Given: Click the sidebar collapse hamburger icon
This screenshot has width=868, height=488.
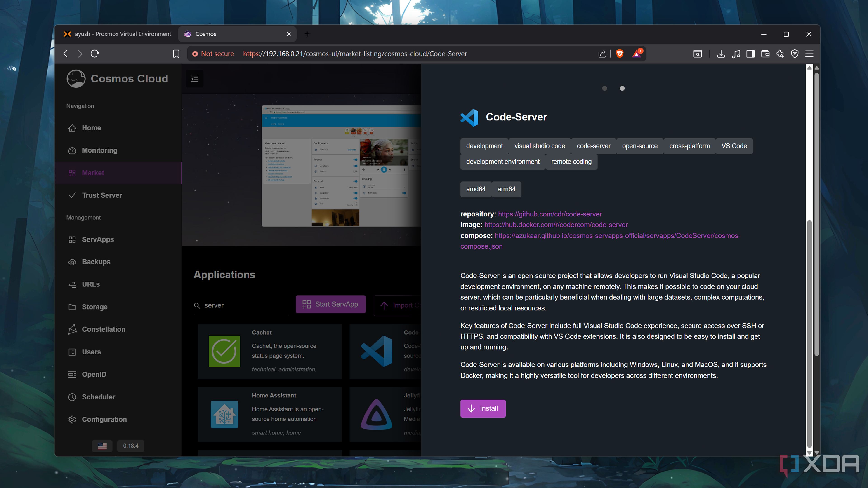Looking at the screenshot, I should coord(195,79).
